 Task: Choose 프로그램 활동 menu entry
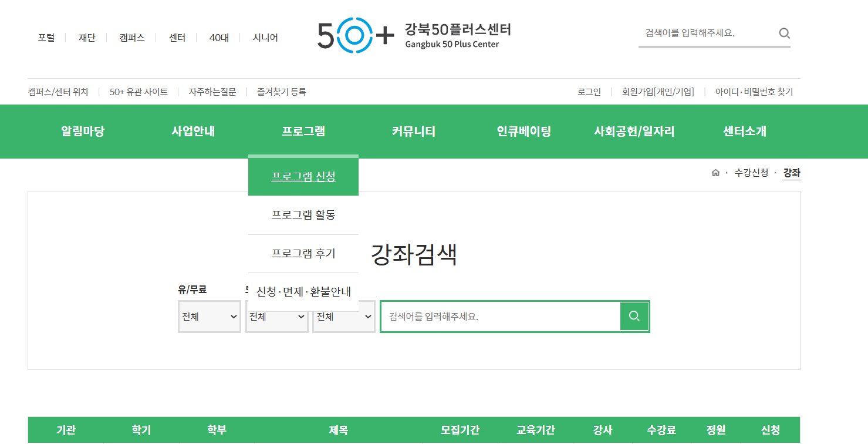point(303,215)
